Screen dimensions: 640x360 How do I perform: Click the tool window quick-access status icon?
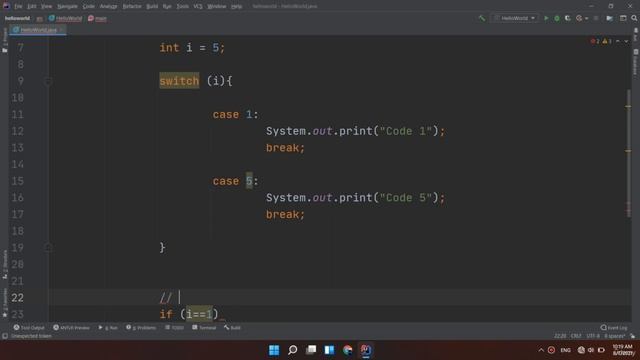(5, 336)
